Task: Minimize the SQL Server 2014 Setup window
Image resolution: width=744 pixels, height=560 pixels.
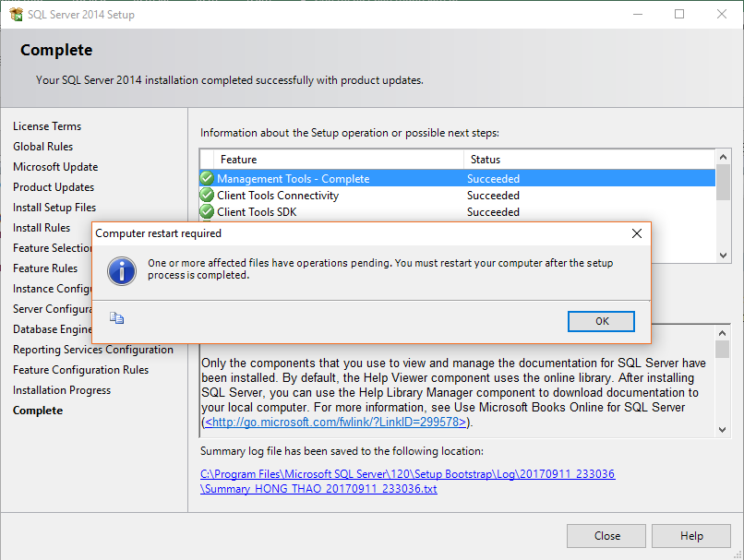Action: [x=638, y=14]
